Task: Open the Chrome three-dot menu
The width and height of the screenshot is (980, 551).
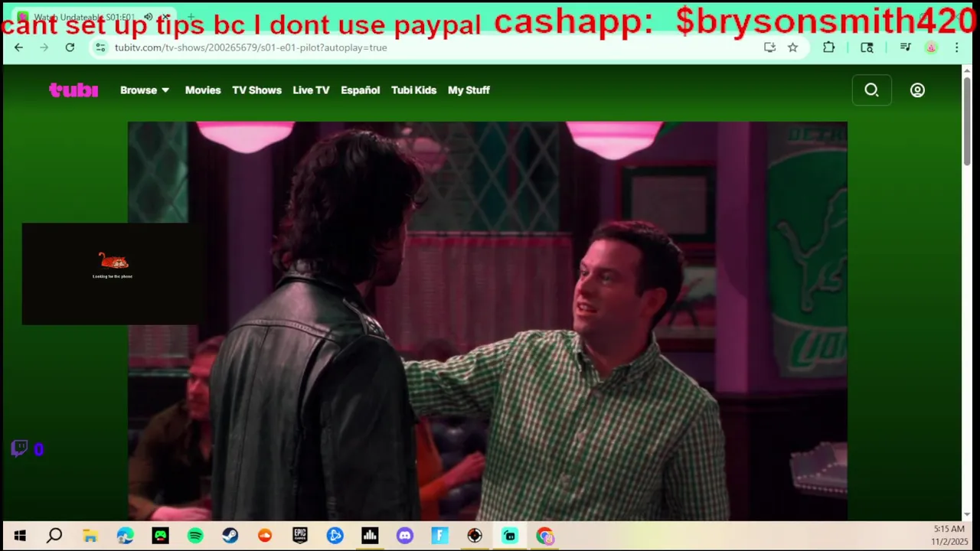Action: coord(956,47)
